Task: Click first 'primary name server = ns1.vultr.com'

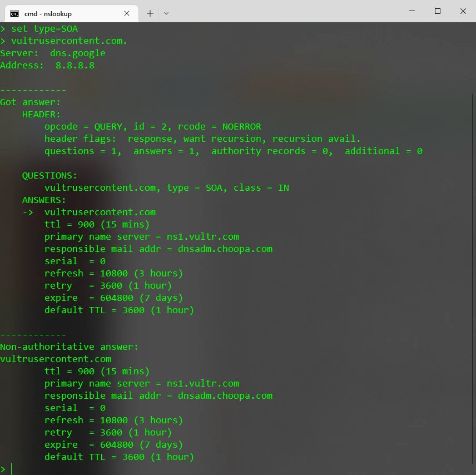Action: (142, 237)
